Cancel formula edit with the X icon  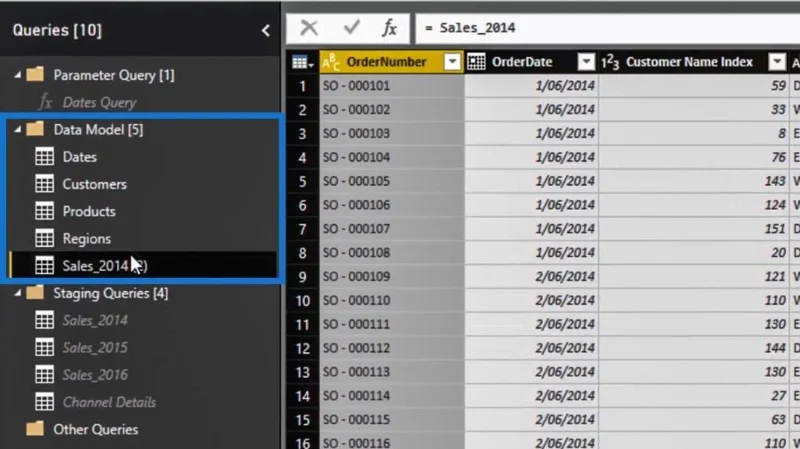pos(309,28)
